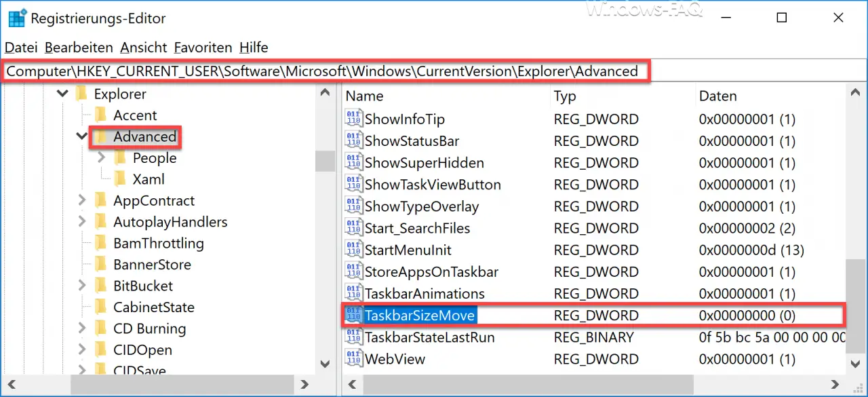Select the Accent key label
The image size is (868, 397).
[135, 115]
